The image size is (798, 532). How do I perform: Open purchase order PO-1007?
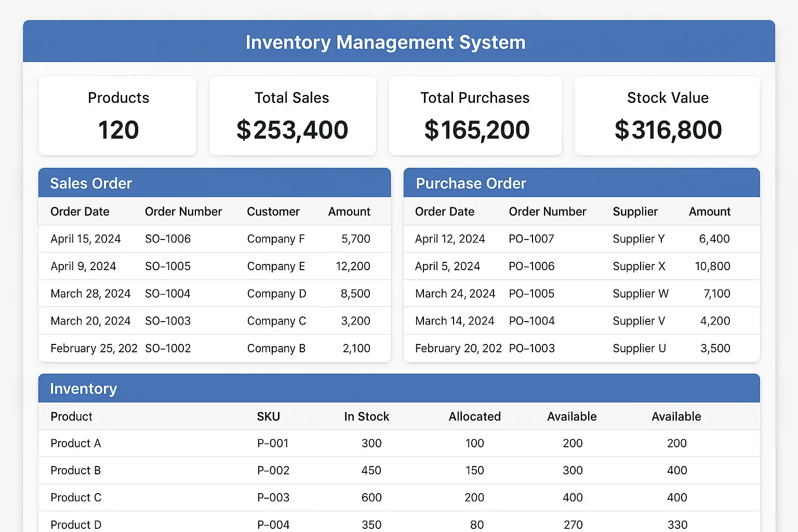point(531,239)
